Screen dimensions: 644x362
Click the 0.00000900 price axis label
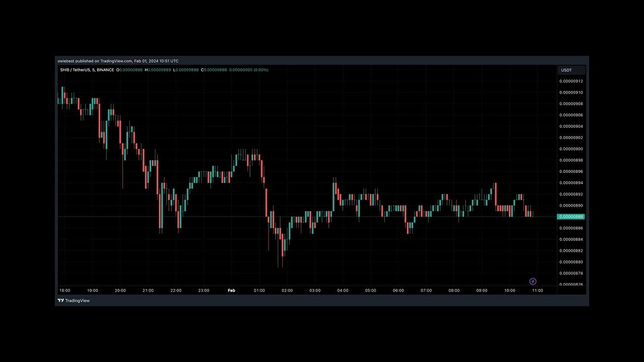click(571, 149)
